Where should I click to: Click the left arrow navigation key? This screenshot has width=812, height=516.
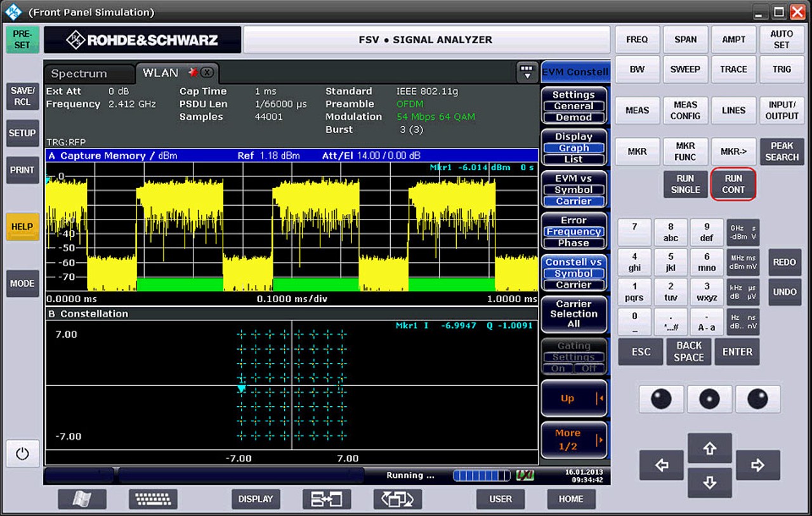662,465
